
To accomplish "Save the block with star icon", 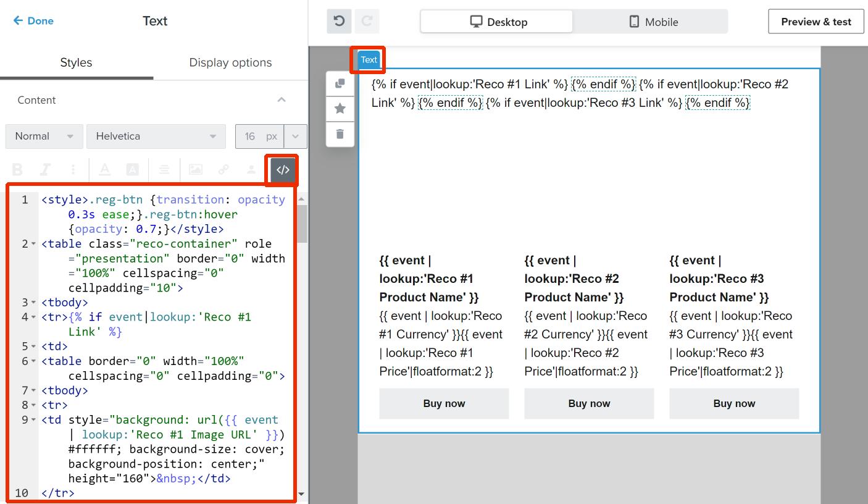I will coord(340,109).
